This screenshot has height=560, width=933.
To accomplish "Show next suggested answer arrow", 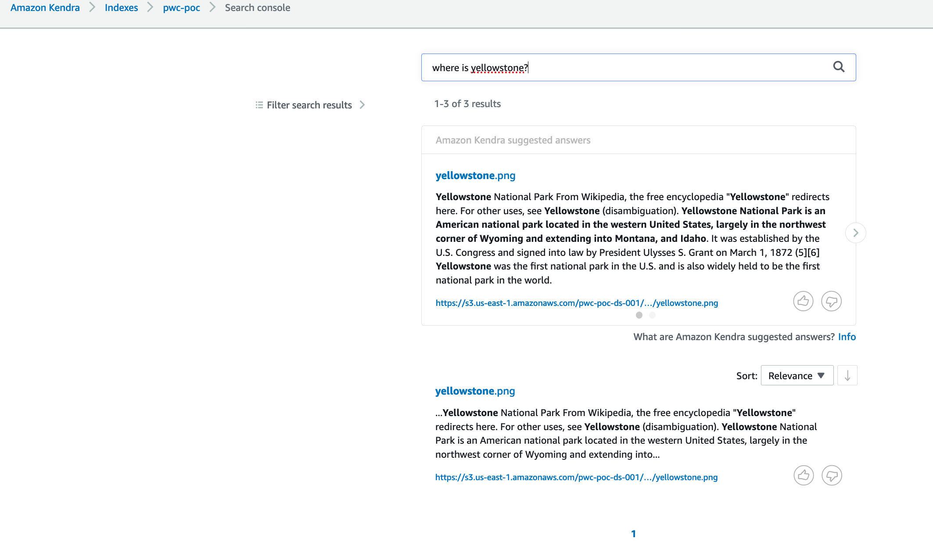I will click(855, 233).
